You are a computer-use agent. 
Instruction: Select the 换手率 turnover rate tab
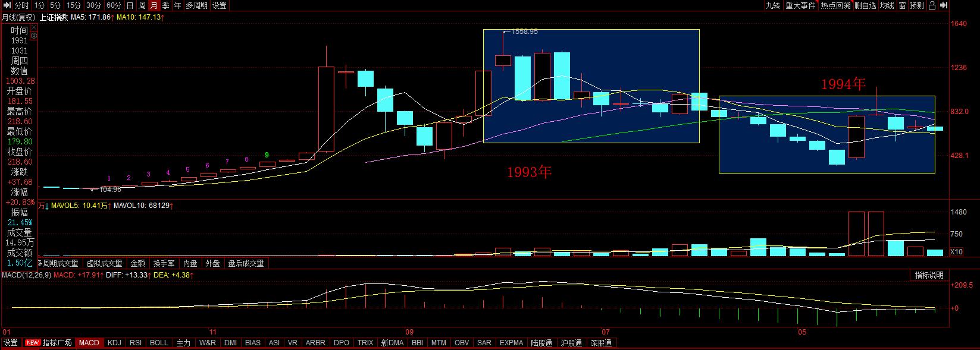coord(164,263)
